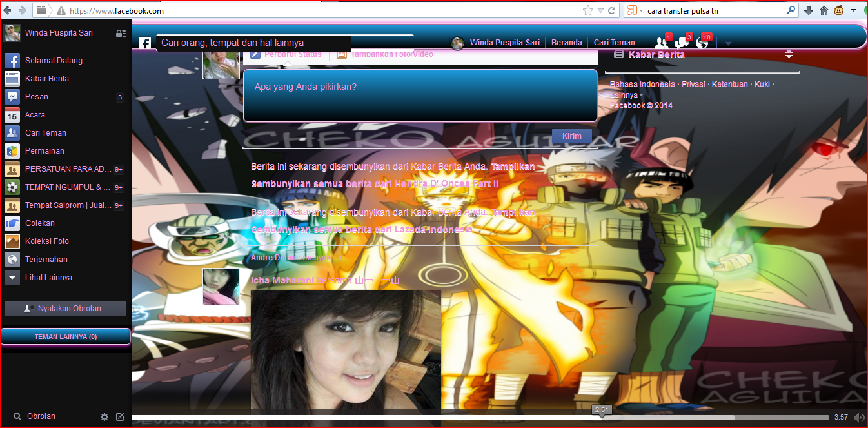
Task: Focus the browser address bar URL
Action: [322, 11]
